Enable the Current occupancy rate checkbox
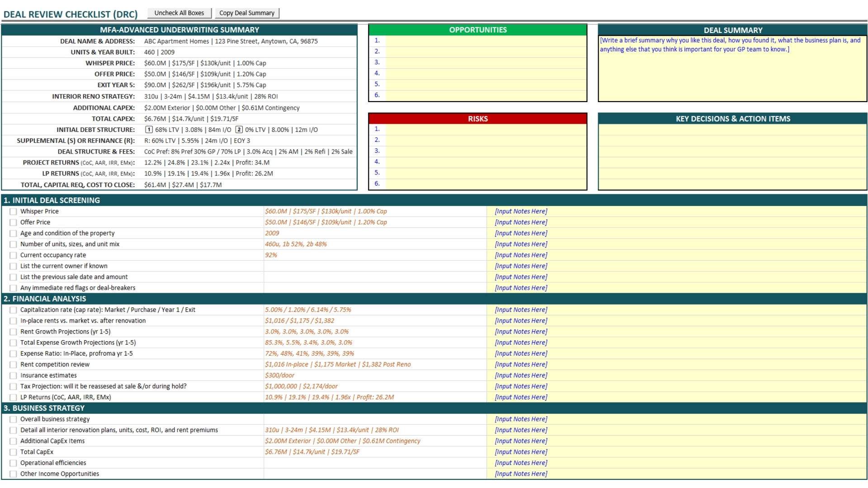The image size is (868, 488). point(13,255)
